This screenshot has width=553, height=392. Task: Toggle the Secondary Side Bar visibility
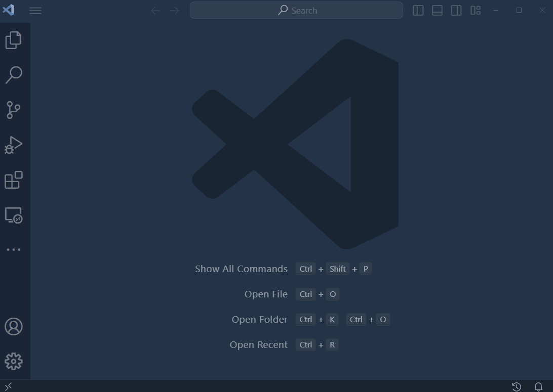[456, 11]
